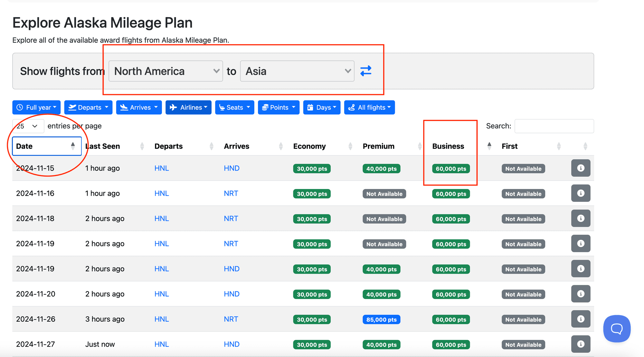Select 40,000 pts Premium badge for 2024-11-20
Viewport: 644px width, 357px height.
[x=381, y=295]
